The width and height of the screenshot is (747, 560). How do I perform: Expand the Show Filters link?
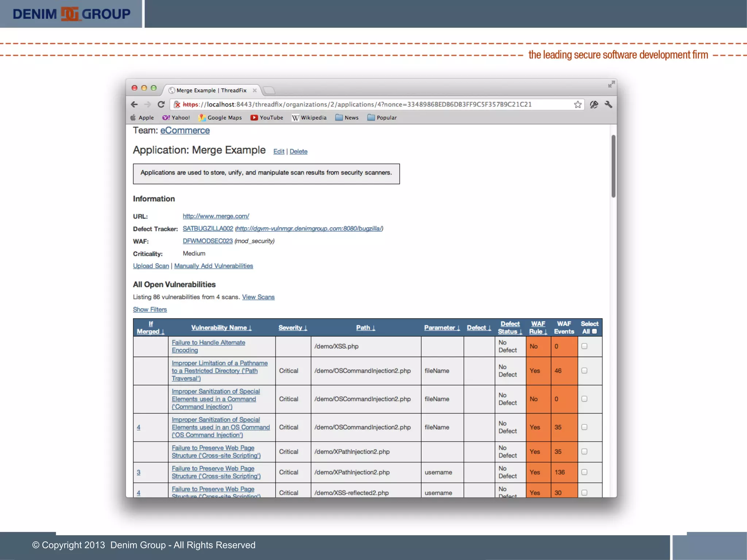150,310
